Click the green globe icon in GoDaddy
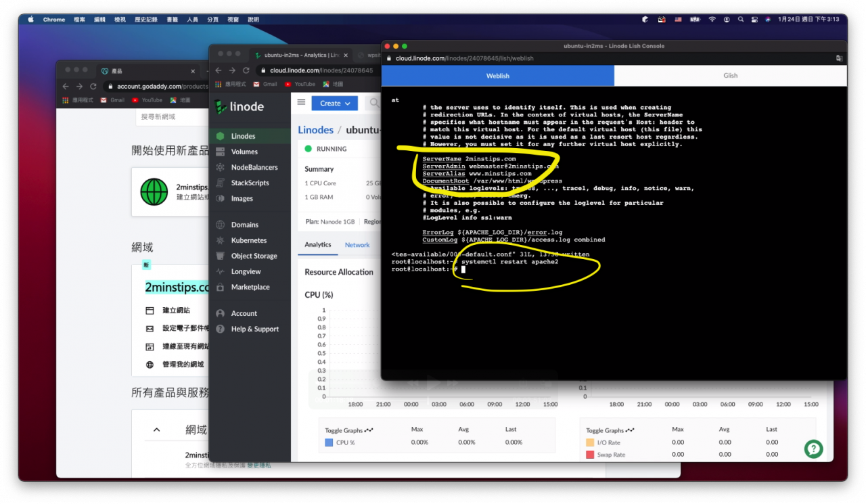 click(154, 192)
